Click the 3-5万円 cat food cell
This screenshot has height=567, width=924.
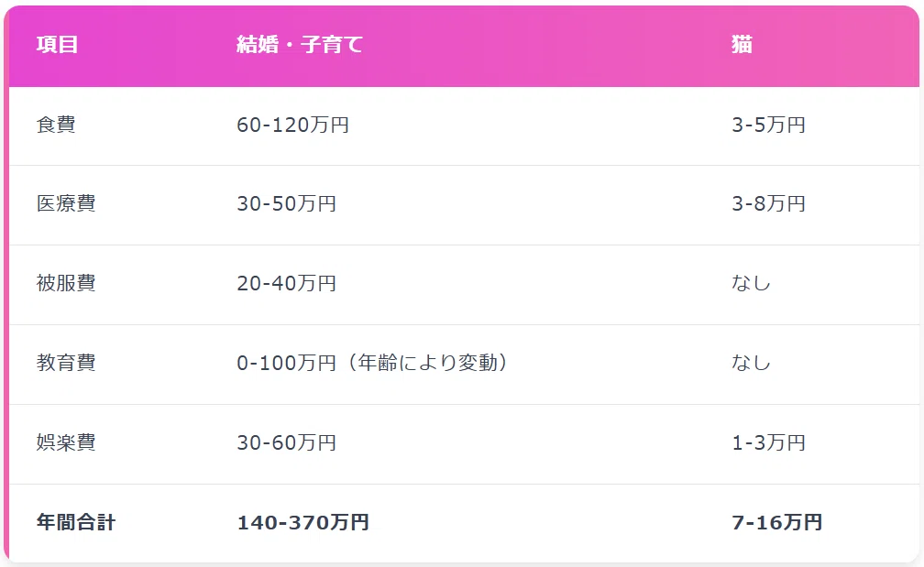coord(768,125)
